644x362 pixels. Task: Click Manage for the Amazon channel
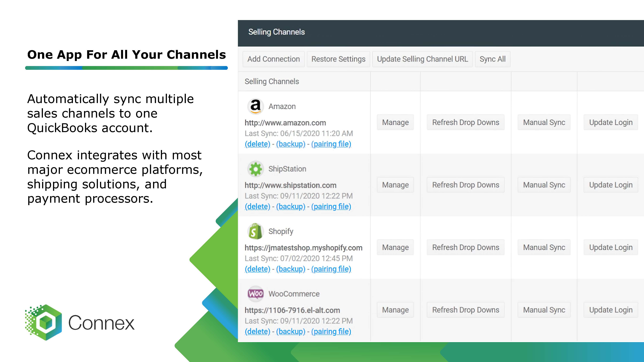click(x=395, y=122)
